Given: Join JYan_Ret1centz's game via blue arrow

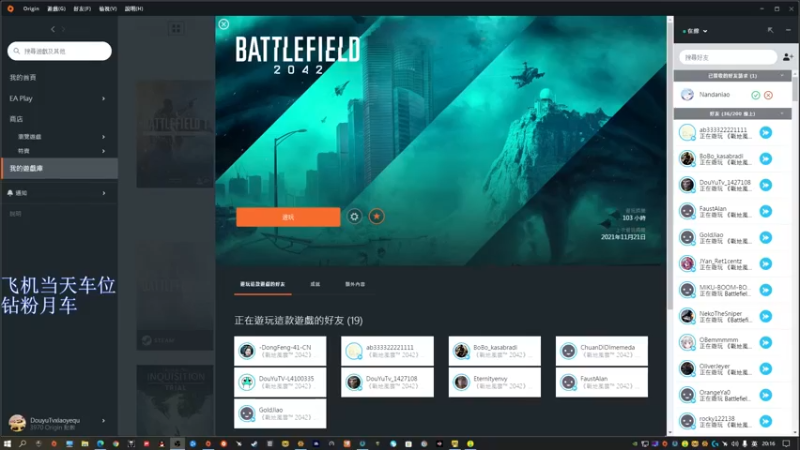Looking at the screenshot, I should coord(765,264).
